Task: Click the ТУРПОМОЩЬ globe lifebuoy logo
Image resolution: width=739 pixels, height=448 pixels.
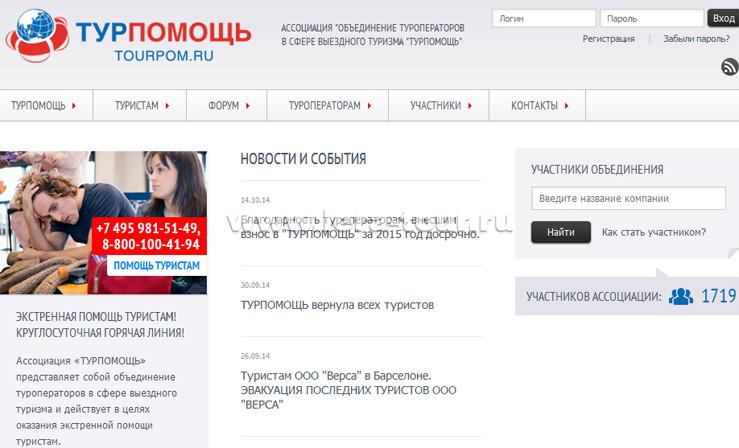Action: 37,35
